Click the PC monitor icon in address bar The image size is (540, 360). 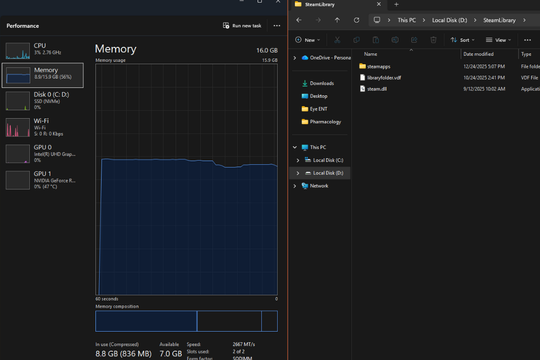[x=377, y=20]
